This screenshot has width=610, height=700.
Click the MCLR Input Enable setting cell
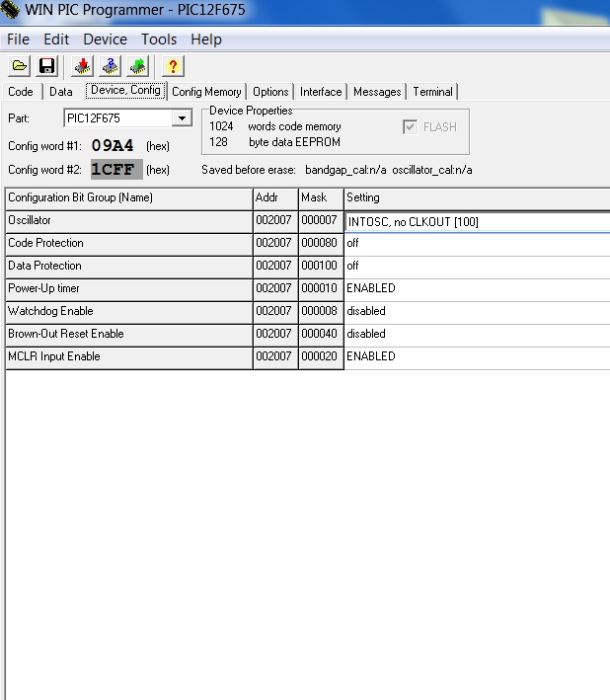477,356
